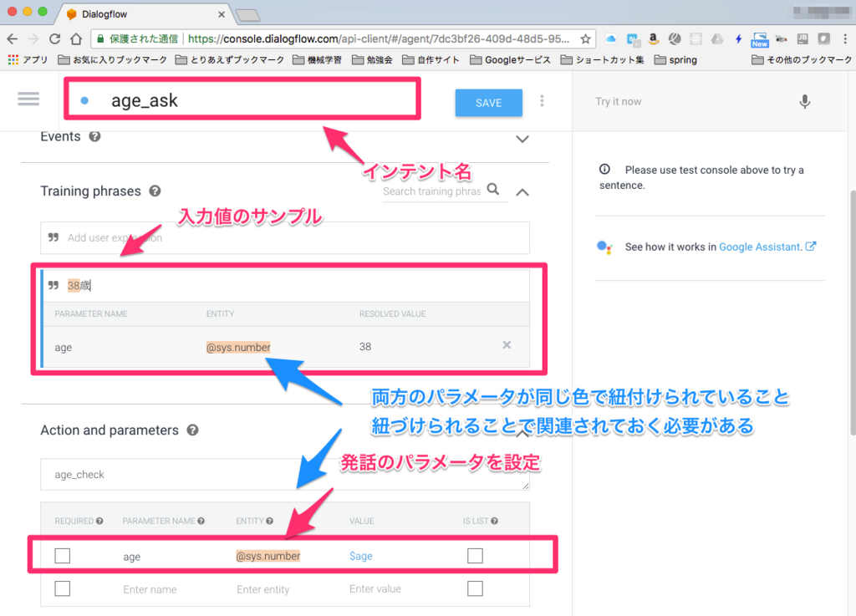The height and width of the screenshot is (616, 856).
Task: Open the Dialogflow hamburger menu
Action: coord(28,99)
